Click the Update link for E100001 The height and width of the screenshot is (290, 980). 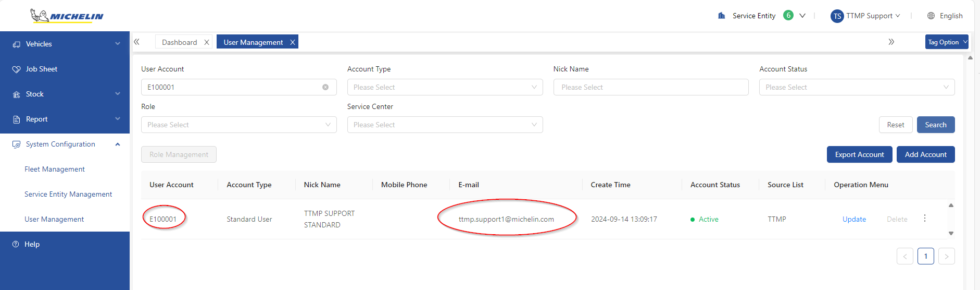click(854, 219)
